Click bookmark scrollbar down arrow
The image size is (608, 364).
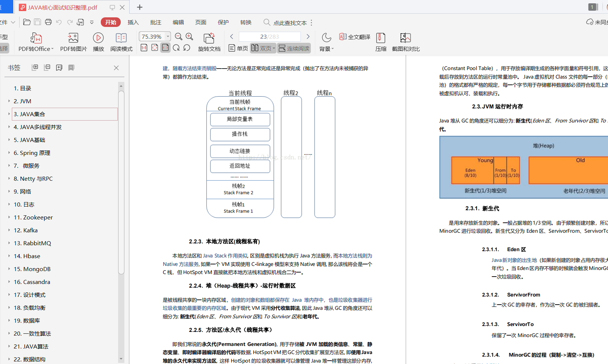(x=121, y=358)
